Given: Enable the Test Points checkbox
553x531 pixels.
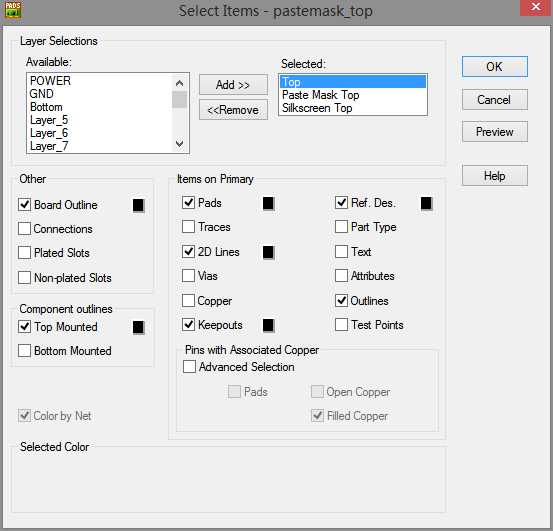Looking at the screenshot, I should pos(341,324).
